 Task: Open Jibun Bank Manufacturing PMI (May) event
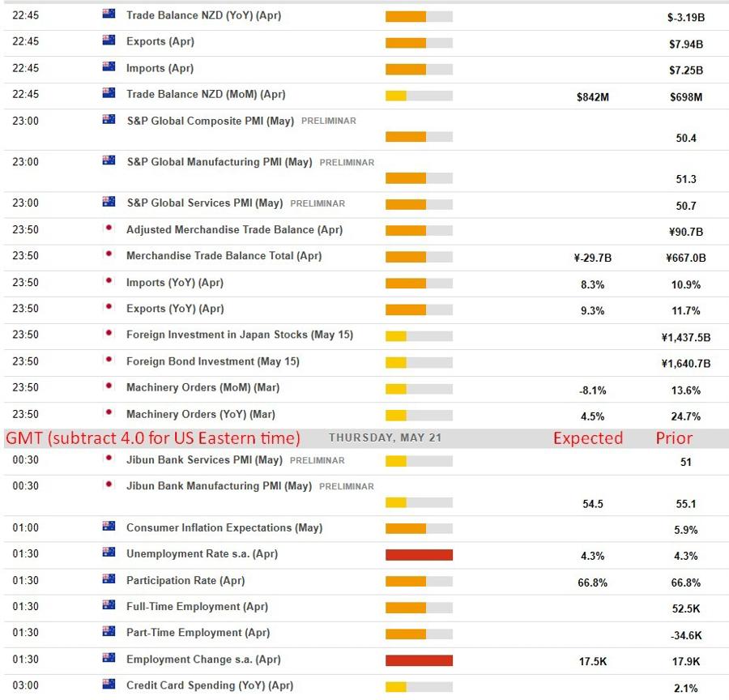(x=219, y=486)
